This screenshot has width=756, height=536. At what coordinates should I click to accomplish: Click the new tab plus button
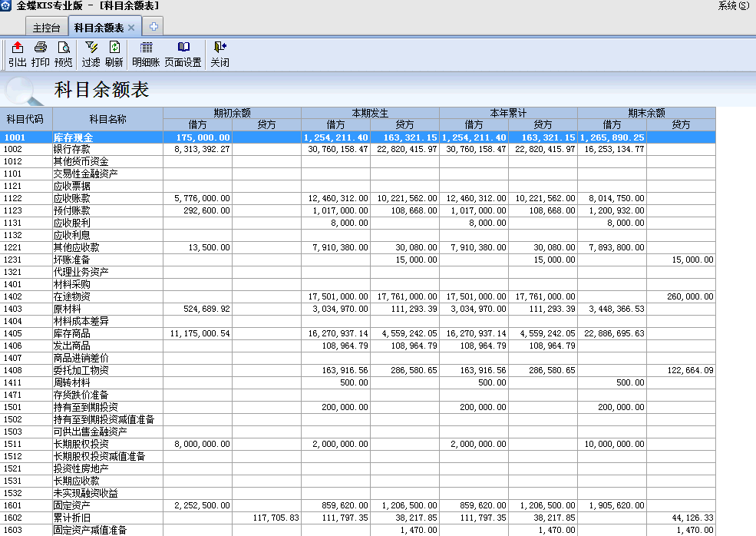tap(152, 25)
